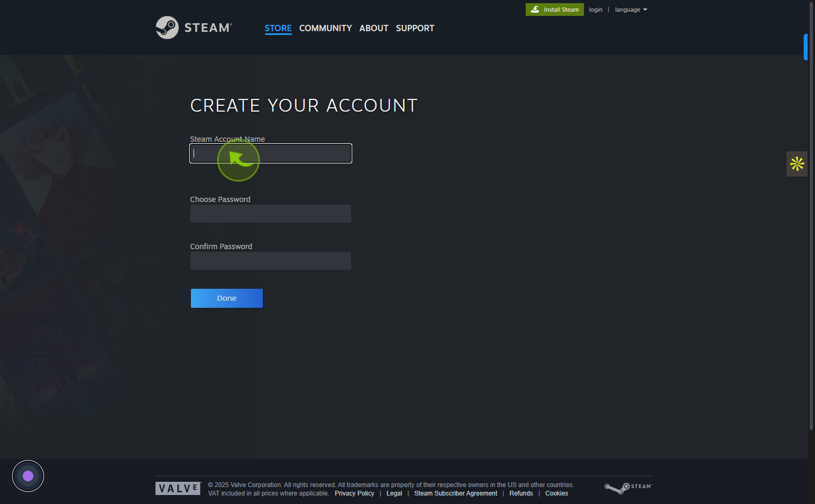This screenshot has width=815, height=504.
Task: Click the Steam logo in the header
Action: (194, 28)
